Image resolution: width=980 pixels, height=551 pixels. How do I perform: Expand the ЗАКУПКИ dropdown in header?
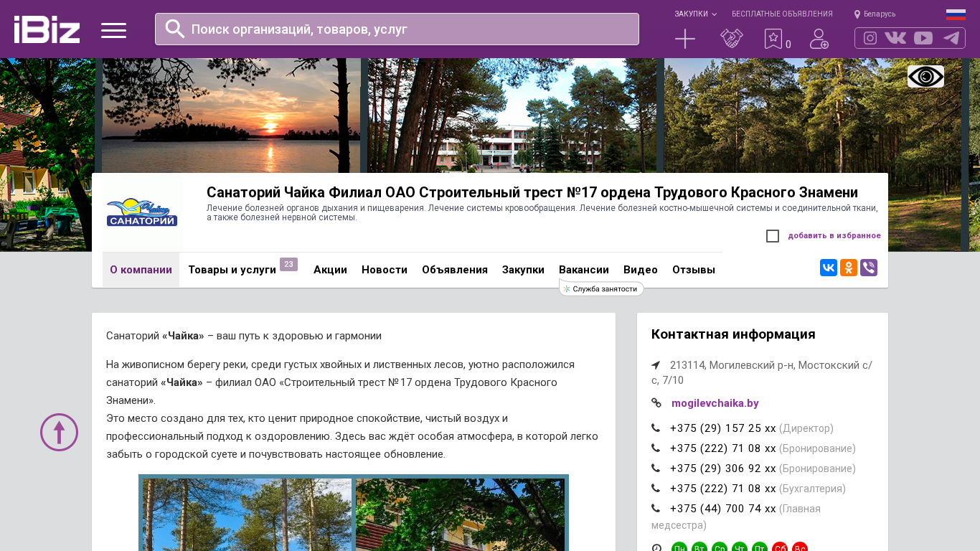tap(695, 14)
